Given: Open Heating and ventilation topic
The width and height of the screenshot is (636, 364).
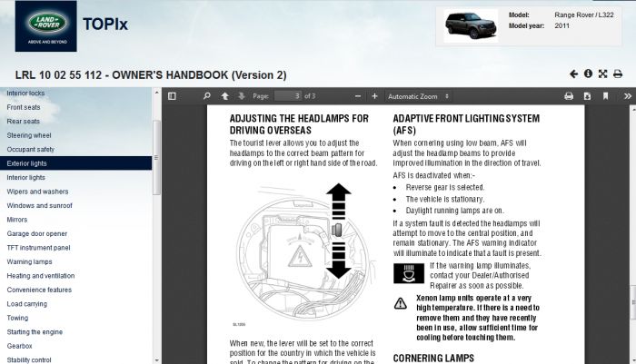Looking at the screenshot, I should 41,276.
